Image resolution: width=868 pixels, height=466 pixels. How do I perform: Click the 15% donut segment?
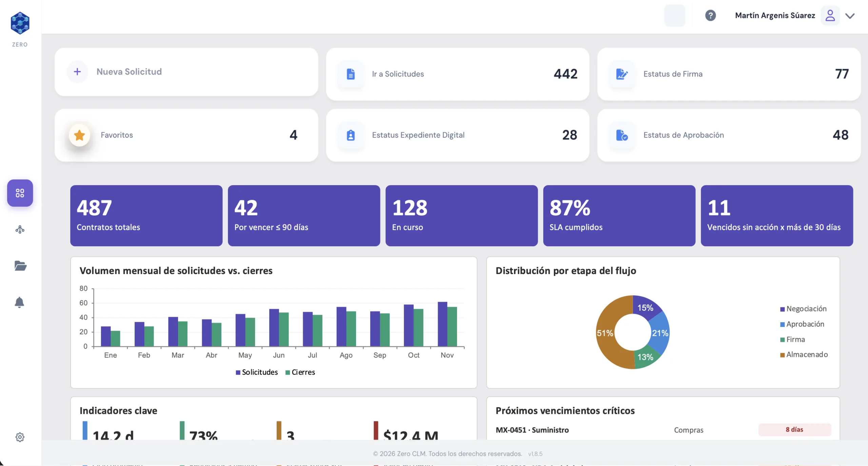[x=645, y=308]
